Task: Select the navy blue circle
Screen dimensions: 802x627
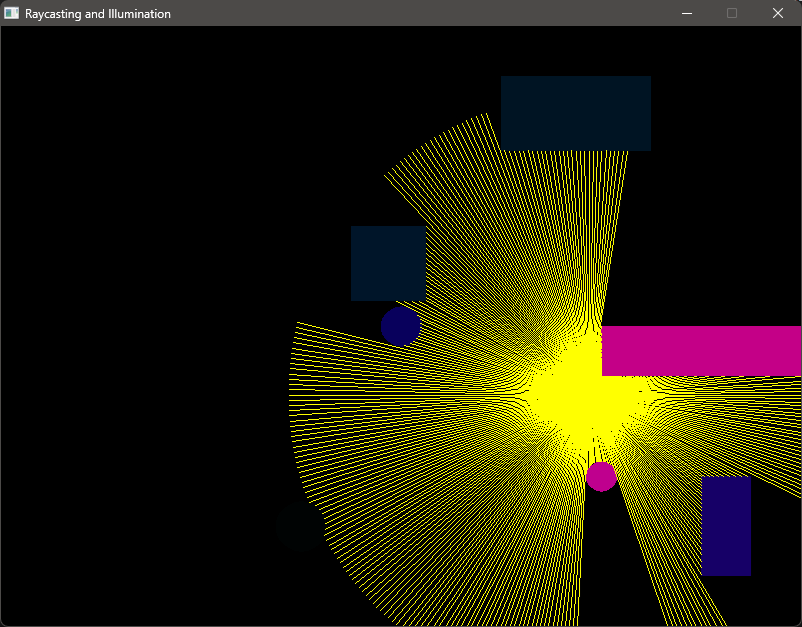Action: point(400,326)
